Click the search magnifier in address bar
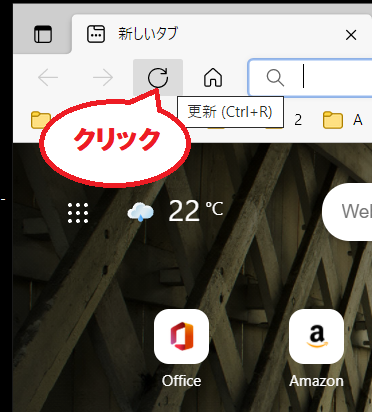The height and width of the screenshot is (412, 372). (x=275, y=78)
